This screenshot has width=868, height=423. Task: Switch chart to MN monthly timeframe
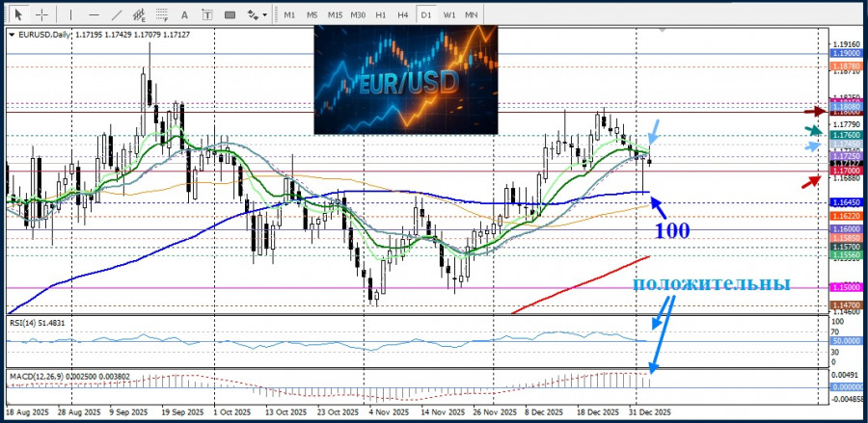(x=472, y=14)
